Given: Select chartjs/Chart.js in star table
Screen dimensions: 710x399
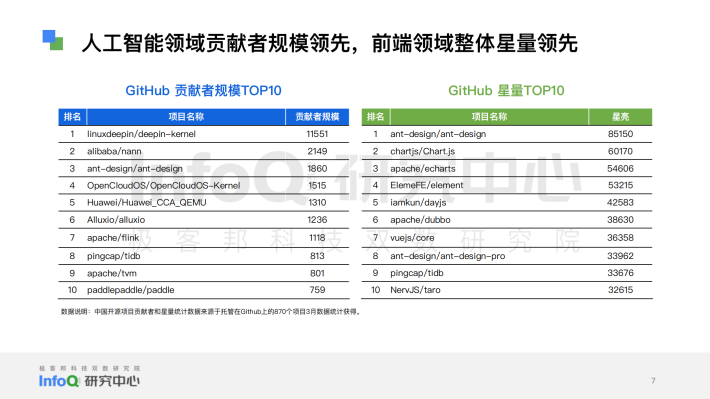Looking at the screenshot, I should click(422, 151).
